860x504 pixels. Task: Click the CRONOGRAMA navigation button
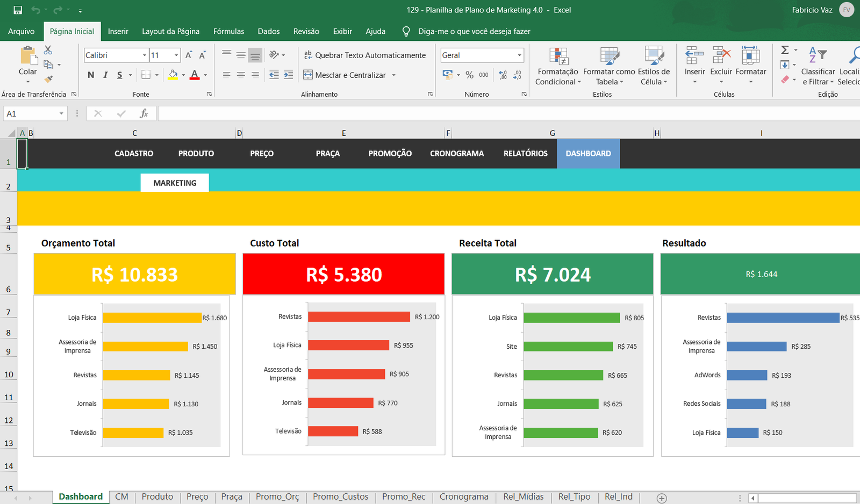pyautogui.click(x=457, y=154)
